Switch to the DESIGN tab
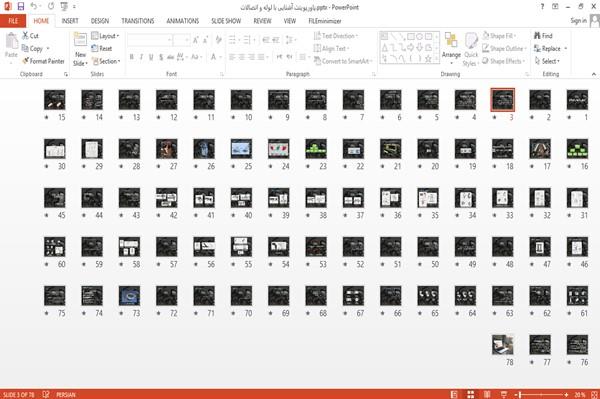Image resolution: width=600 pixels, height=399 pixels. pyautogui.click(x=100, y=21)
